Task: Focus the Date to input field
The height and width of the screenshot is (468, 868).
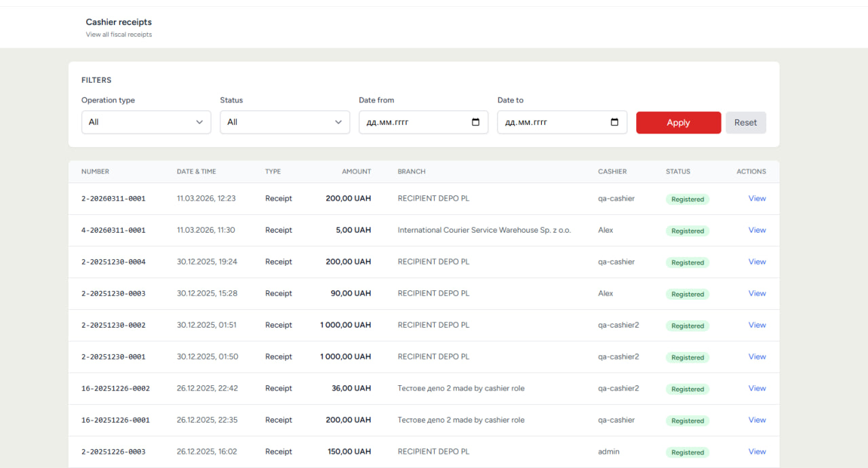Action: (x=562, y=122)
